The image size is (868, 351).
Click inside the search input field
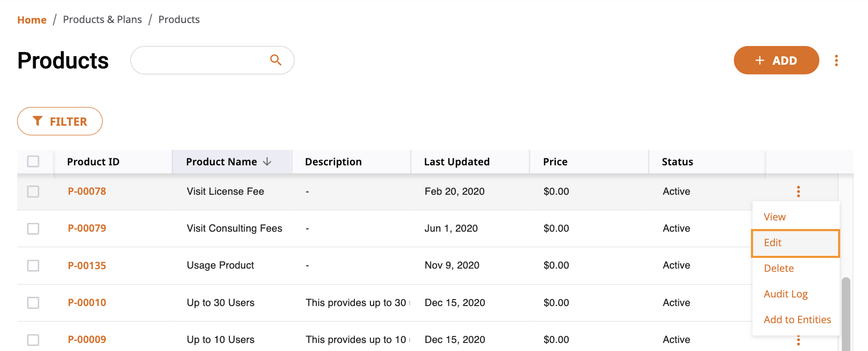203,60
